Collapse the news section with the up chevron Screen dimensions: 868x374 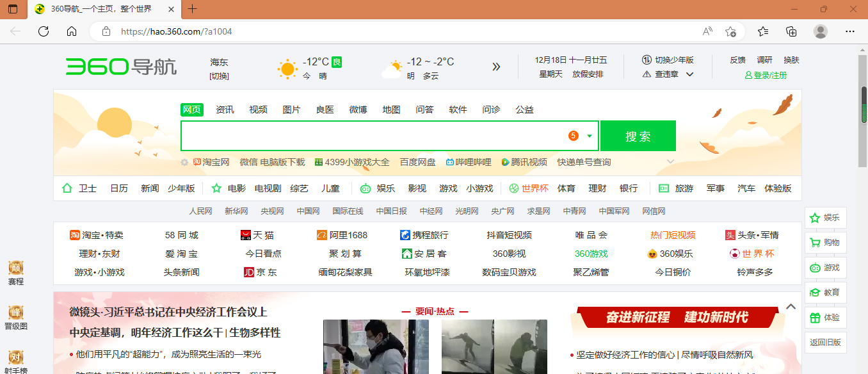click(x=791, y=307)
